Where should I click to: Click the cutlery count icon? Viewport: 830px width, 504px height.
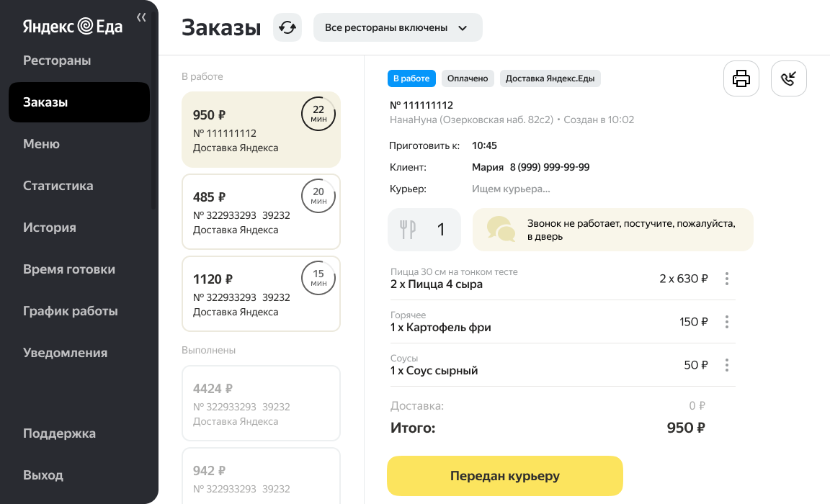tap(408, 230)
